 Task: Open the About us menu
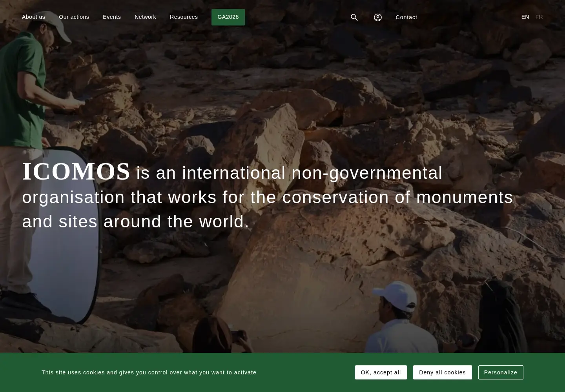pos(33,17)
